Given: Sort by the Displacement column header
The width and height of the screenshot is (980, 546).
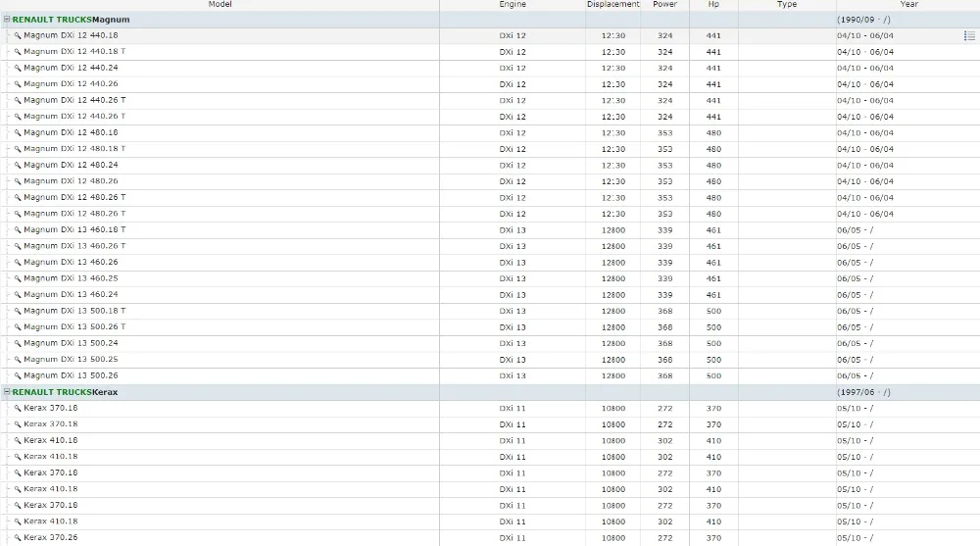Looking at the screenshot, I should coord(613,4).
